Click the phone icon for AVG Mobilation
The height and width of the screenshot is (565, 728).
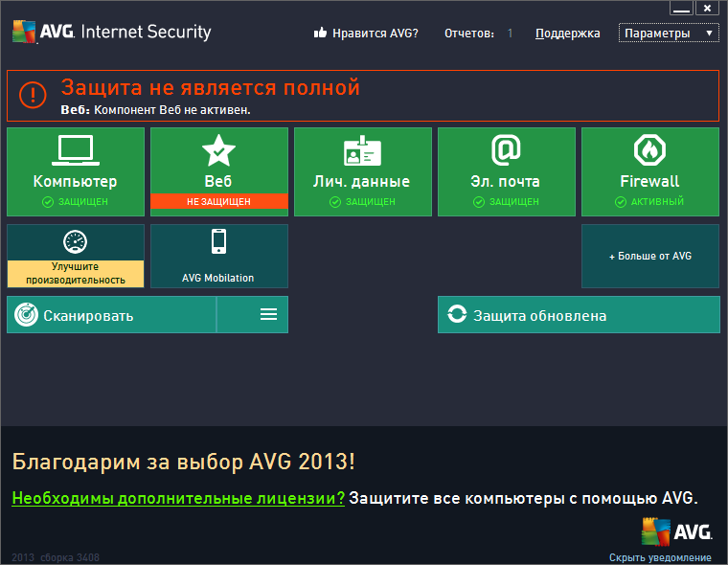point(218,240)
